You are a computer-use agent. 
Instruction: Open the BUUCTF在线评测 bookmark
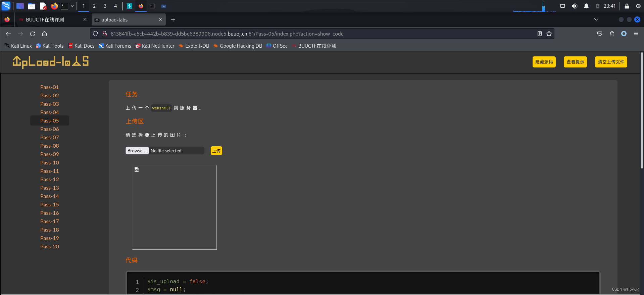coord(314,46)
